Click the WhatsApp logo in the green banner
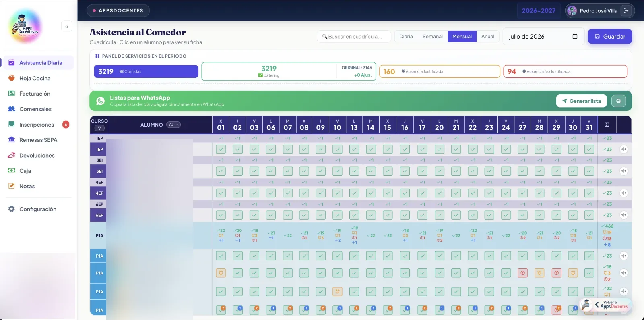The image size is (644, 320). tap(100, 101)
